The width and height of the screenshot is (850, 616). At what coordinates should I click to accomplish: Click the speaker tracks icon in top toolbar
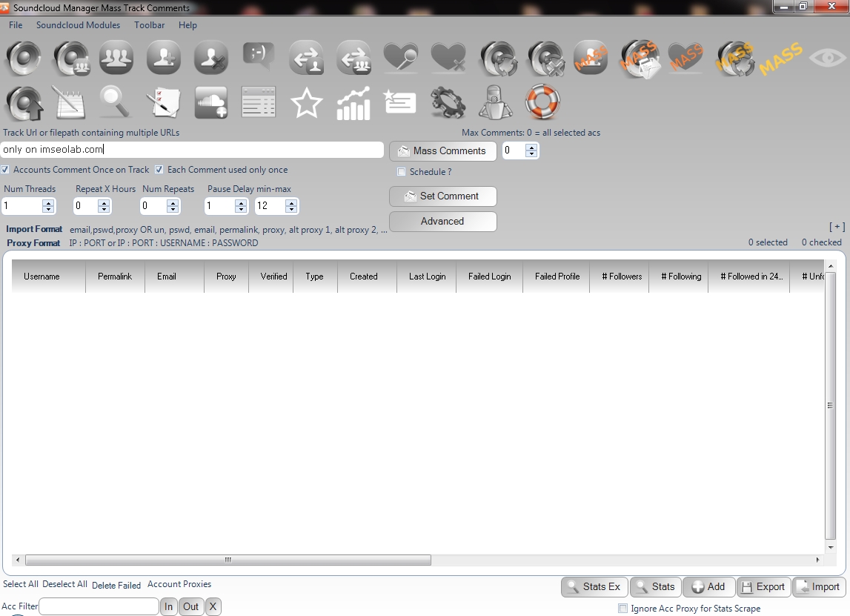click(23, 58)
